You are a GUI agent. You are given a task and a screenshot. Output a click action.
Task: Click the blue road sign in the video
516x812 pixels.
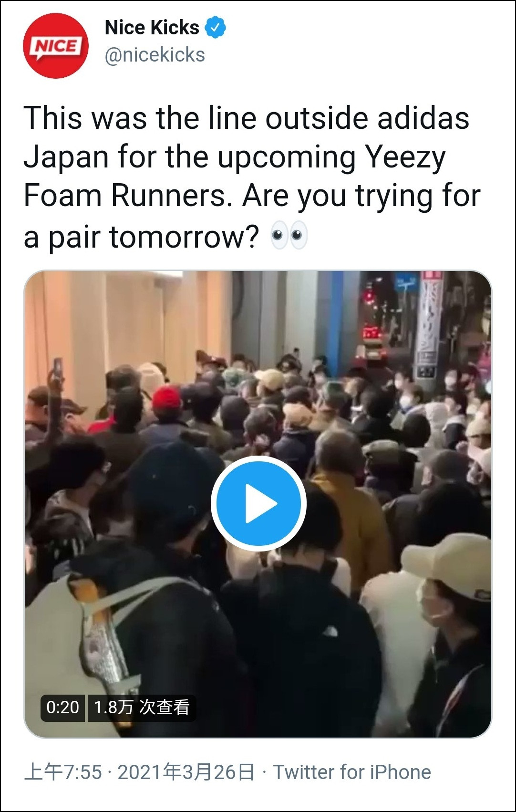[406, 282]
